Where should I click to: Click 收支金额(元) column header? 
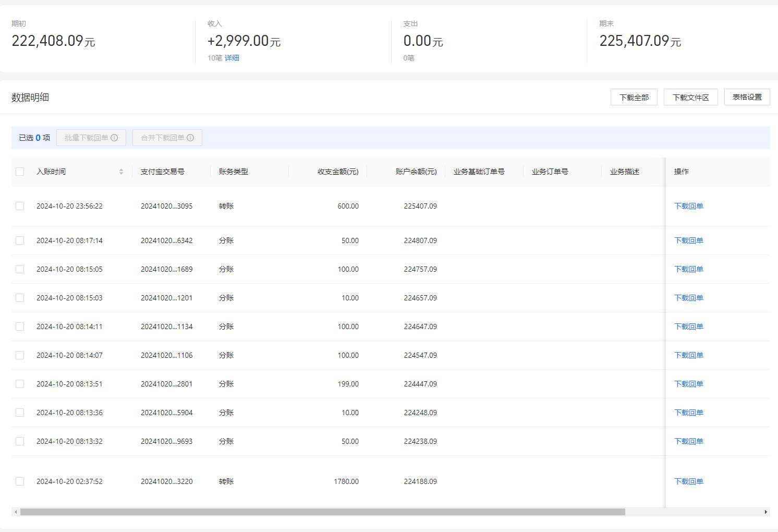coord(338,172)
